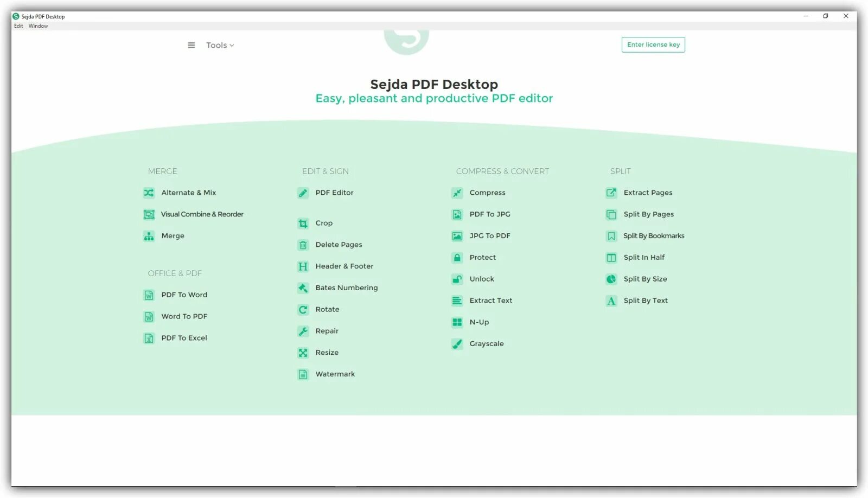
Task: Click the Repair wrench icon
Action: pos(303,331)
